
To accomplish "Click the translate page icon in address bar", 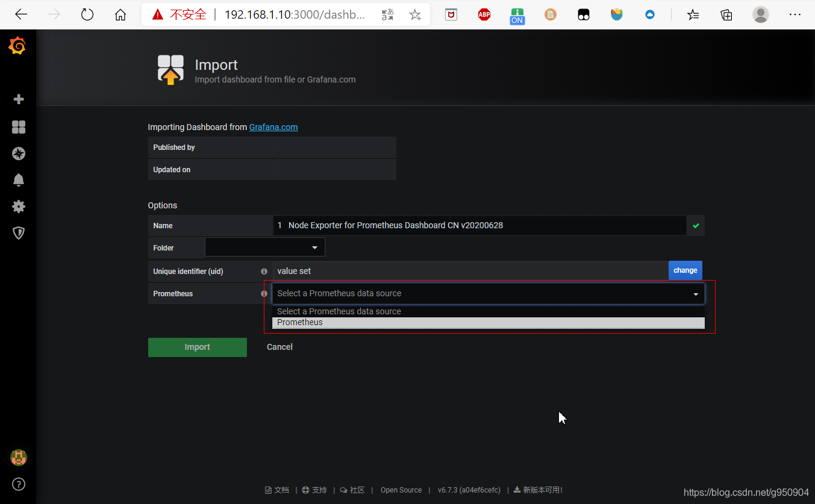I will tap(389, 14).
